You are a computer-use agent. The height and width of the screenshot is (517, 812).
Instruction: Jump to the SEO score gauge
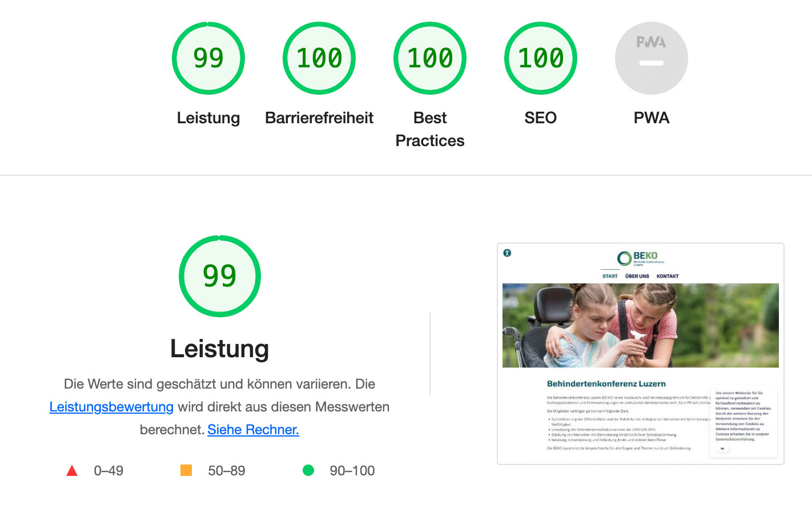[x=541, y=58]
